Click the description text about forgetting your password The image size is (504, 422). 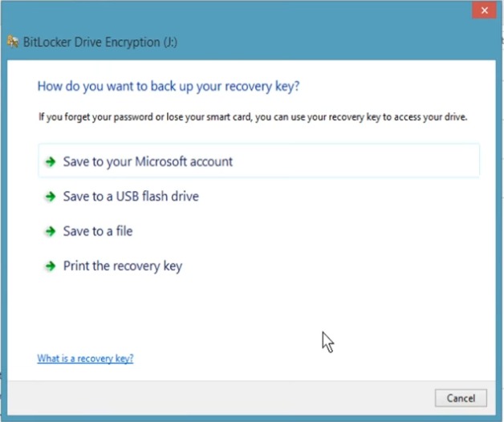(x=253, y=117)
